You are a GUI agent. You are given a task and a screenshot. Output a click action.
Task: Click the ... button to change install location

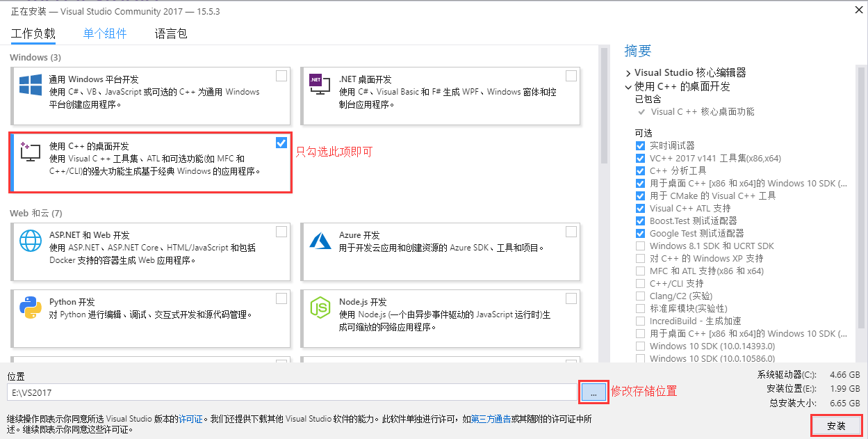point(593,392)
